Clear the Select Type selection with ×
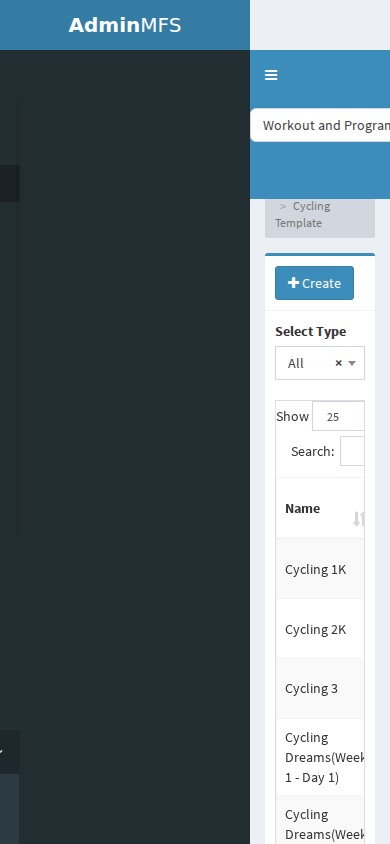390x844 pixels. pos(338,363)
